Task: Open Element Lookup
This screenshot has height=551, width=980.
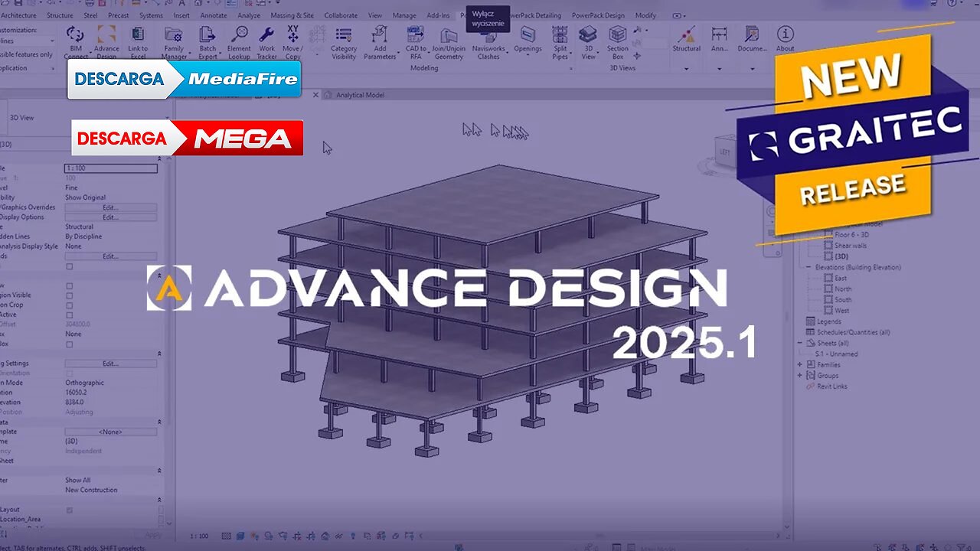Action: 239,42
